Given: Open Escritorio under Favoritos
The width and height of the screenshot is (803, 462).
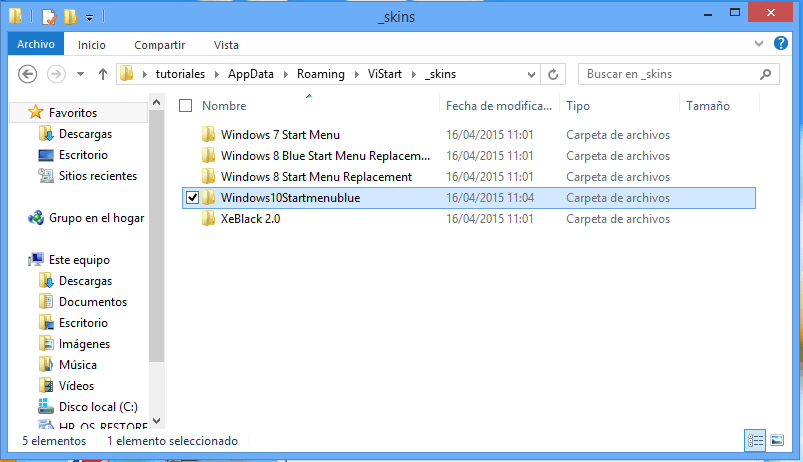Looking at the screenshot, I should click(83, 155).
